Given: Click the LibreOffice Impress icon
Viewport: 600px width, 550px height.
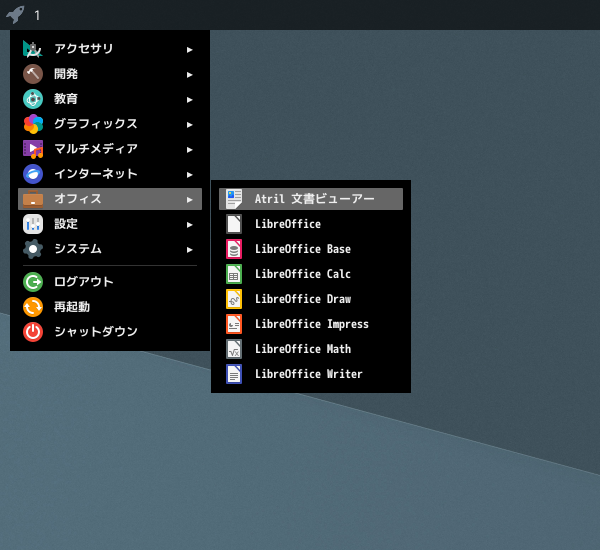Looking at the screenshot, I should tap(234, 324).
